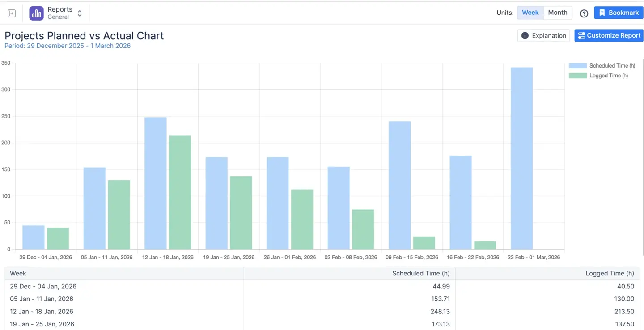Open Explanation dropdown panel
The width and height of the screenshot is (644, 330).
[x=543, y=35]
